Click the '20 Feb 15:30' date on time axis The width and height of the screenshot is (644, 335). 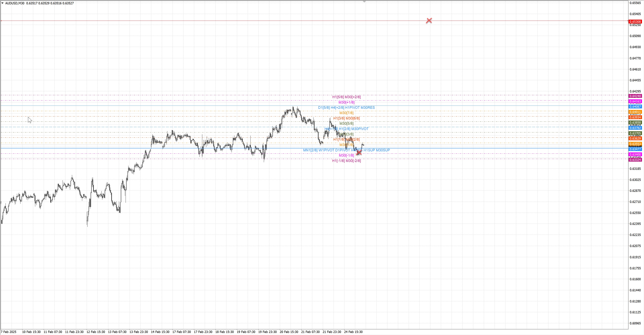click(289, 332)
